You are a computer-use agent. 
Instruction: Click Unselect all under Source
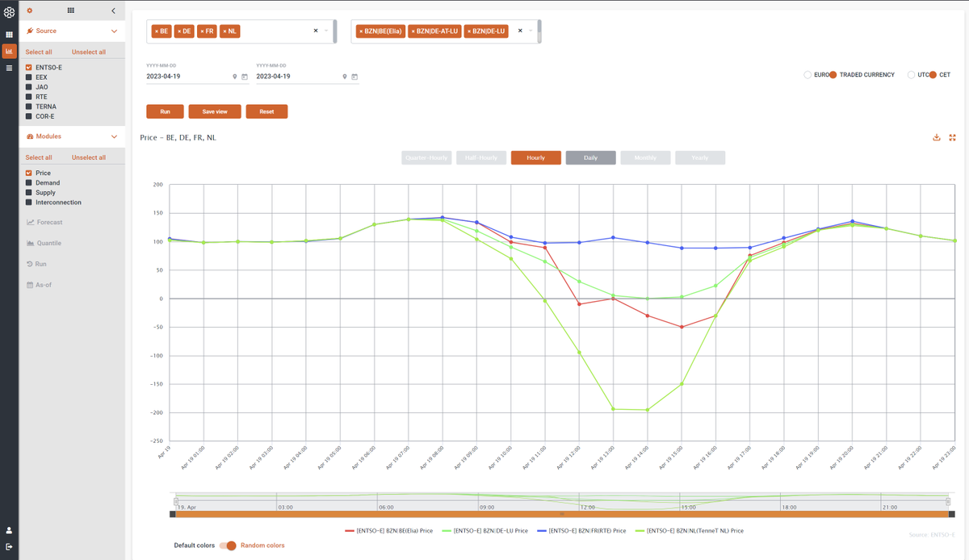(x=89, y=52)
